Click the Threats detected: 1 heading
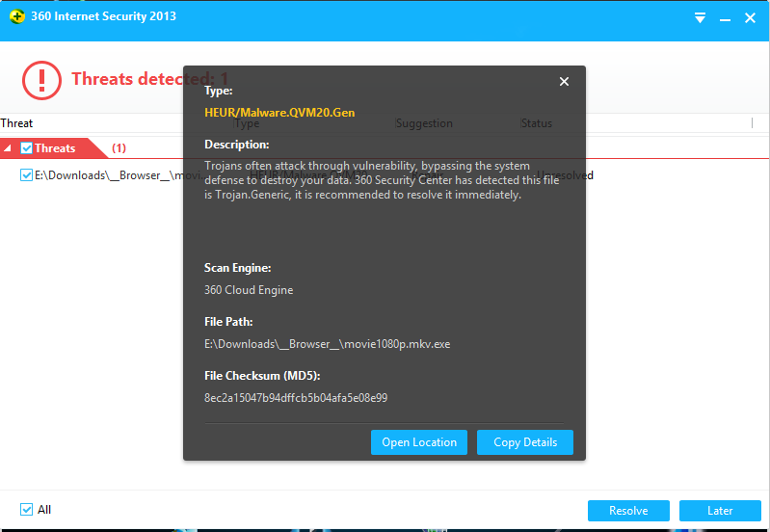Screen dimensions: 770x532 pyautogui.click(x=150, y=79)
